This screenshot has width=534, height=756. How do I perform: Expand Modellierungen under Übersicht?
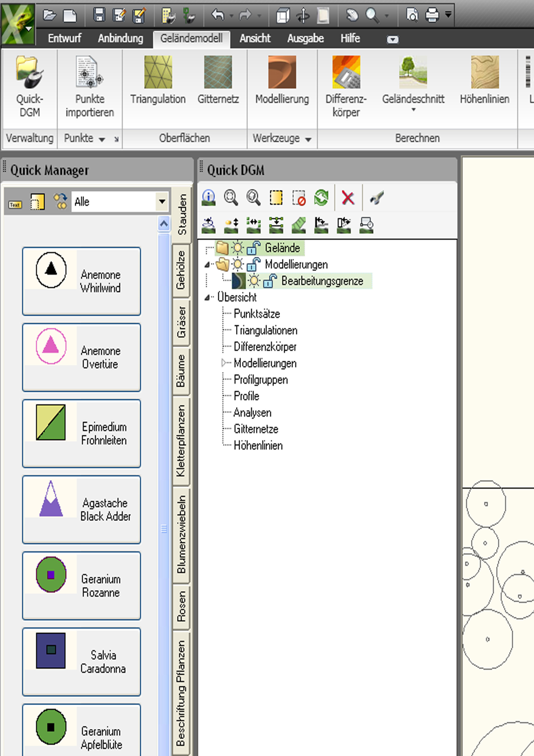(x=224, y=363)
